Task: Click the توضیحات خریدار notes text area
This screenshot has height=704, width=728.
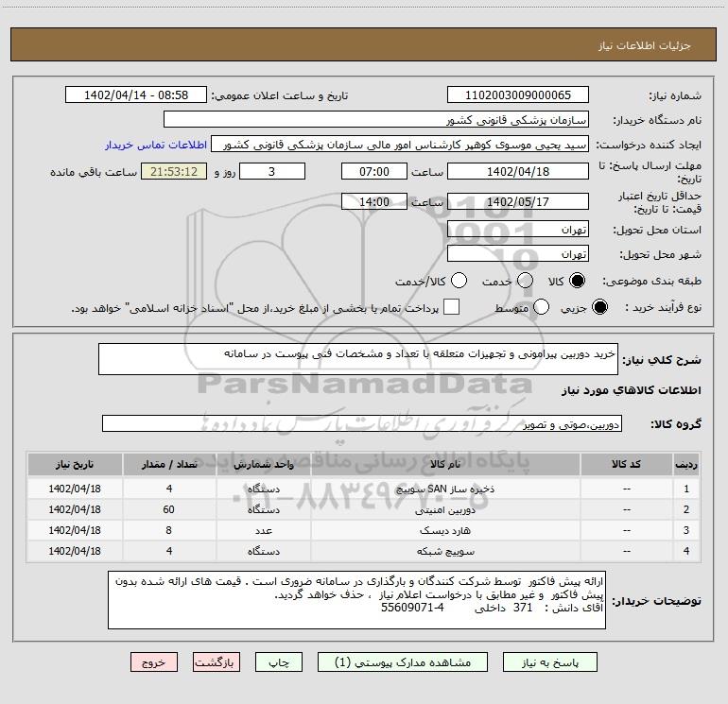Action: (x=357, y=600)
